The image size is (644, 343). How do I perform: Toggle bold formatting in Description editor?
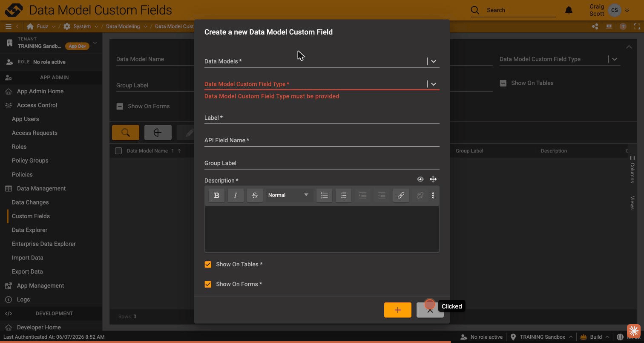(216, 195)
